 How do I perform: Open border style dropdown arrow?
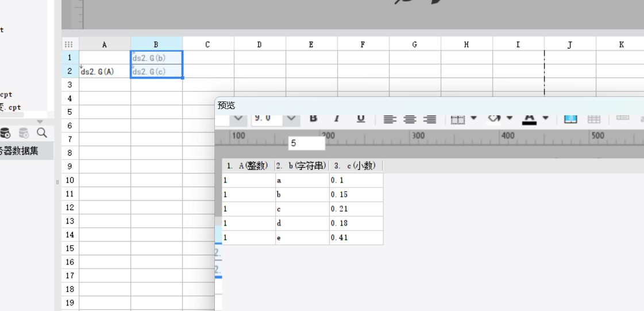(x=473, y=118)
